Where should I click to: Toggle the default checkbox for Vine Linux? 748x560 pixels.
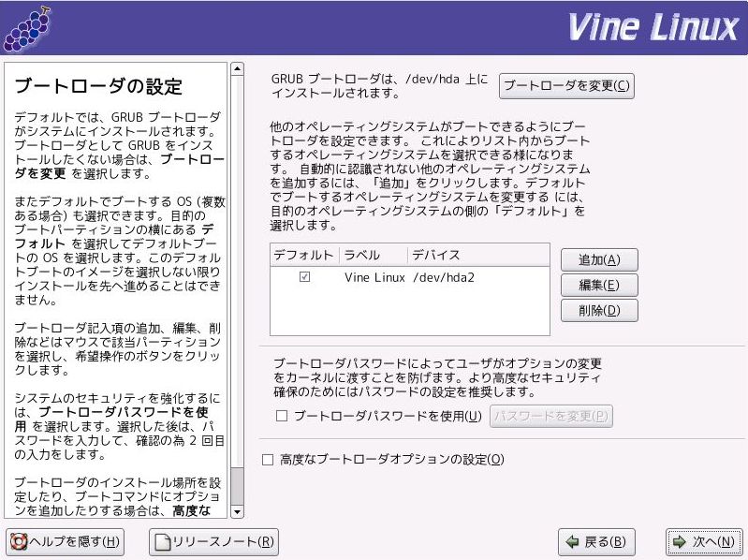pos(304,276)
